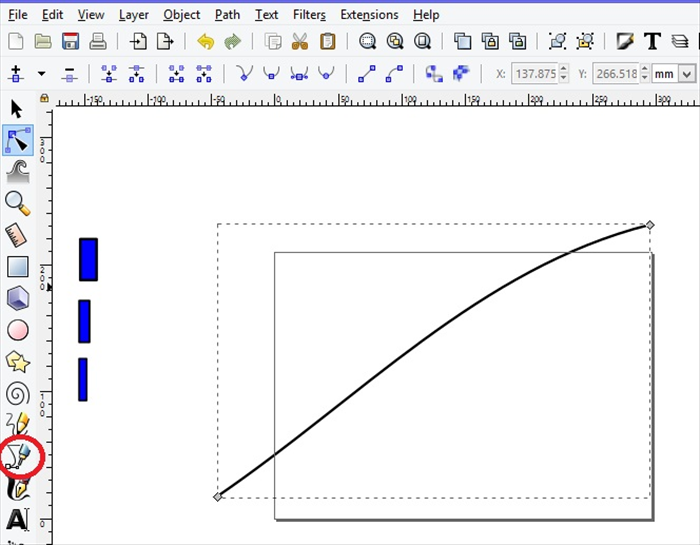Print the document
The height and width of the screenshot is (545, 700).
click(x=98, y=42)
